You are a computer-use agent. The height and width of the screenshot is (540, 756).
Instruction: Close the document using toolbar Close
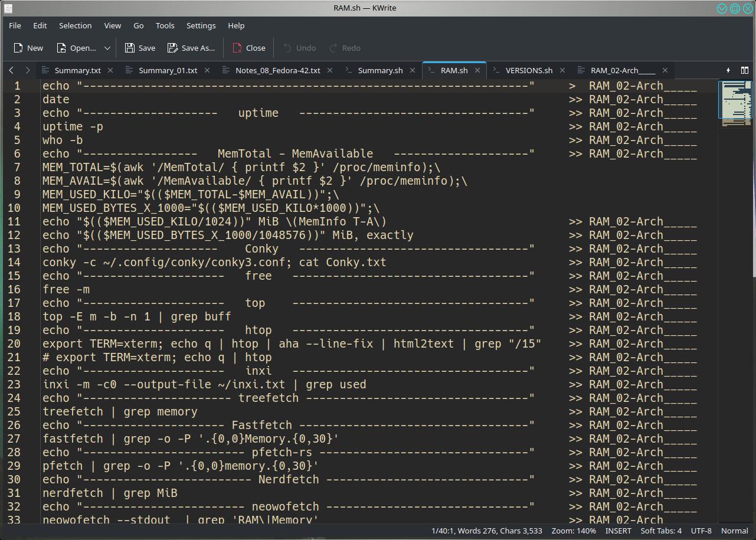249,48
